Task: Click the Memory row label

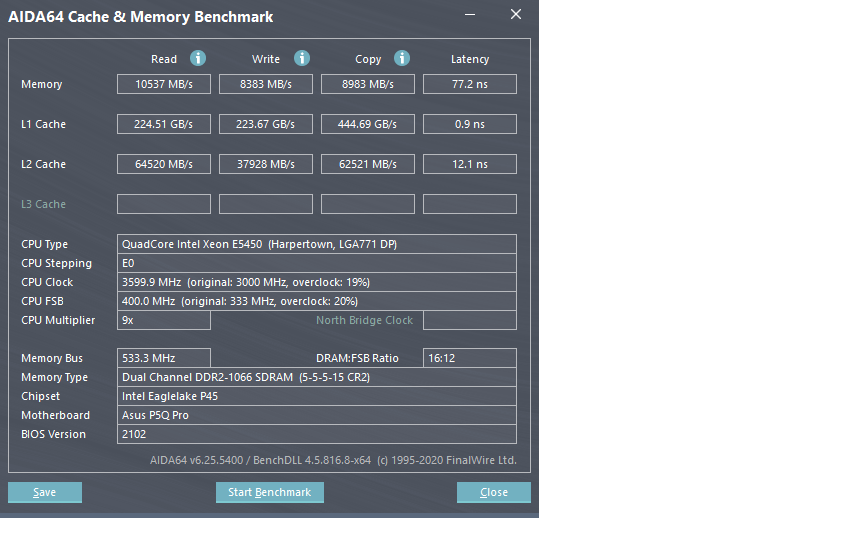Action: point(41,84)
